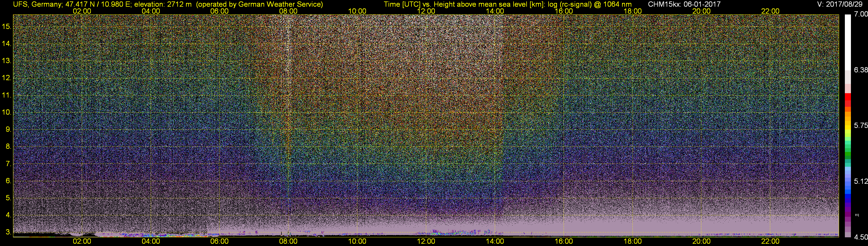Click the "5.12" color scale label
Viewport: 868px width, 246px height.
click(x=861, y=181)
